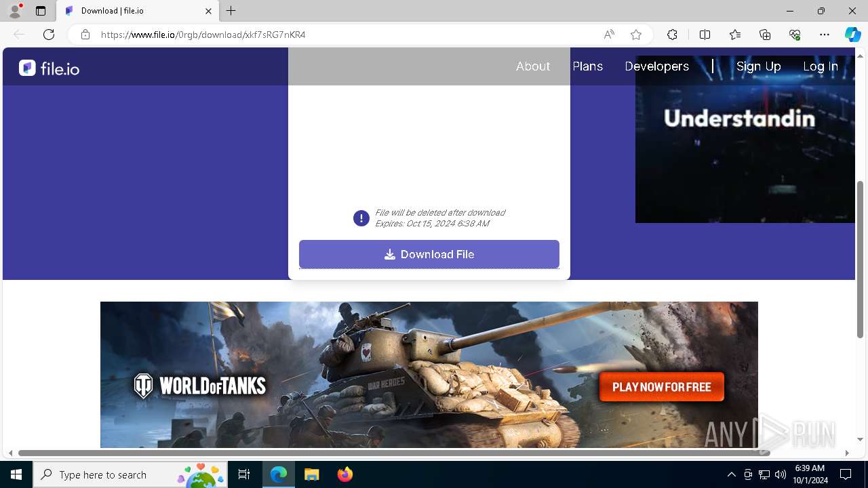Screen dimensions: 868x488
Task: Open network settings tray icon
Action: pyautogui.click(x=764, y=474)
